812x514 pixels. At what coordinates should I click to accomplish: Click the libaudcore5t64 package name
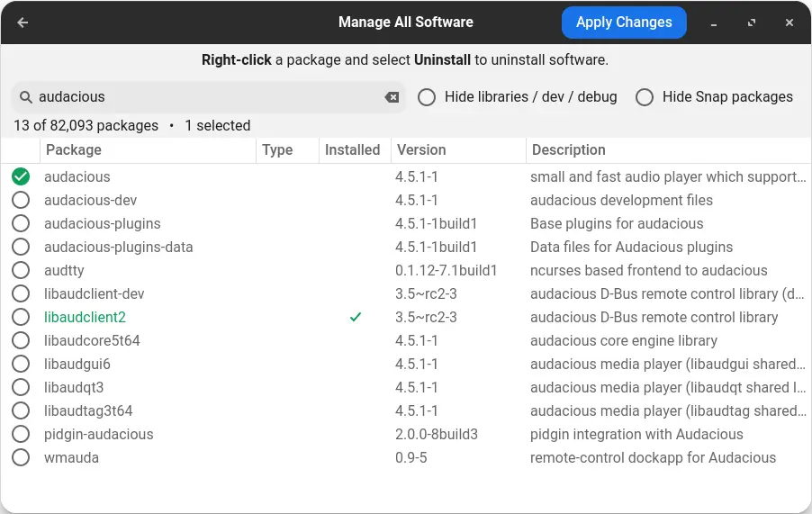92,340
